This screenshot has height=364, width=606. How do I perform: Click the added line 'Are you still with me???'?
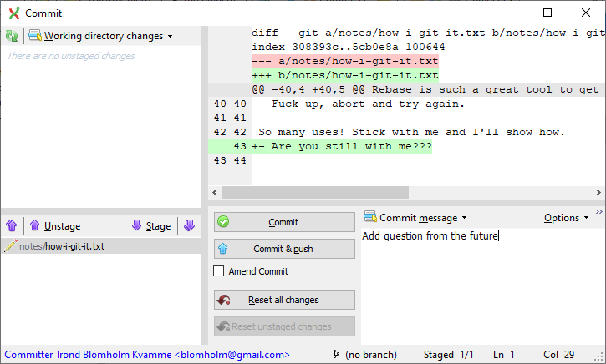point(342,146)
